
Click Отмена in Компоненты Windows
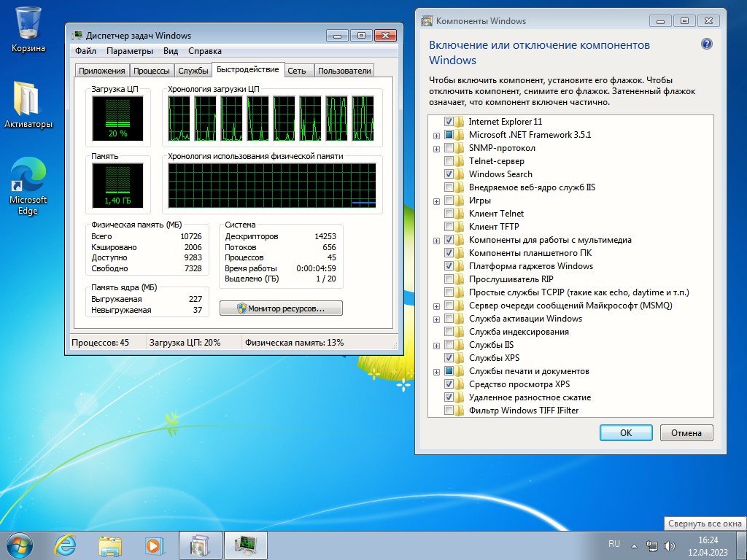686,433
